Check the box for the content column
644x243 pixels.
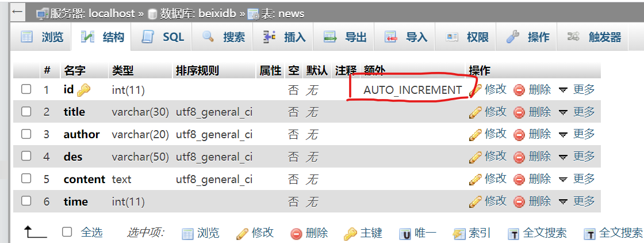pos(26,179)
